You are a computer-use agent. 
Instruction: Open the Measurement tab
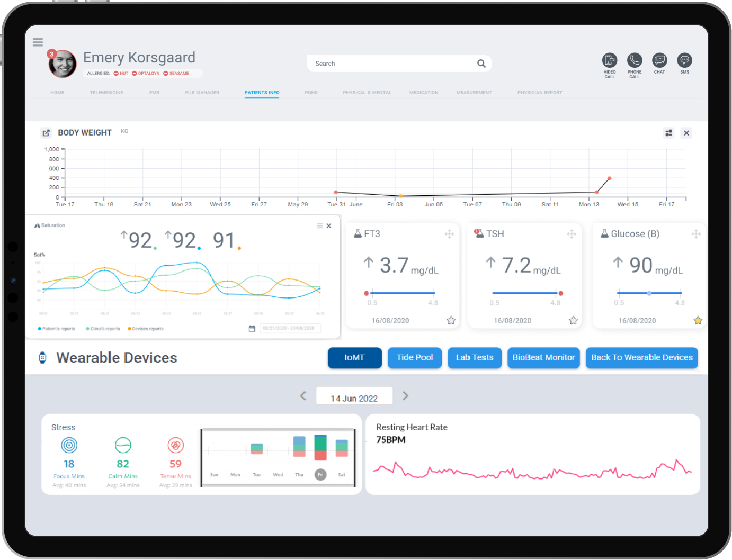pyautogui.click(x=474, y=93)
